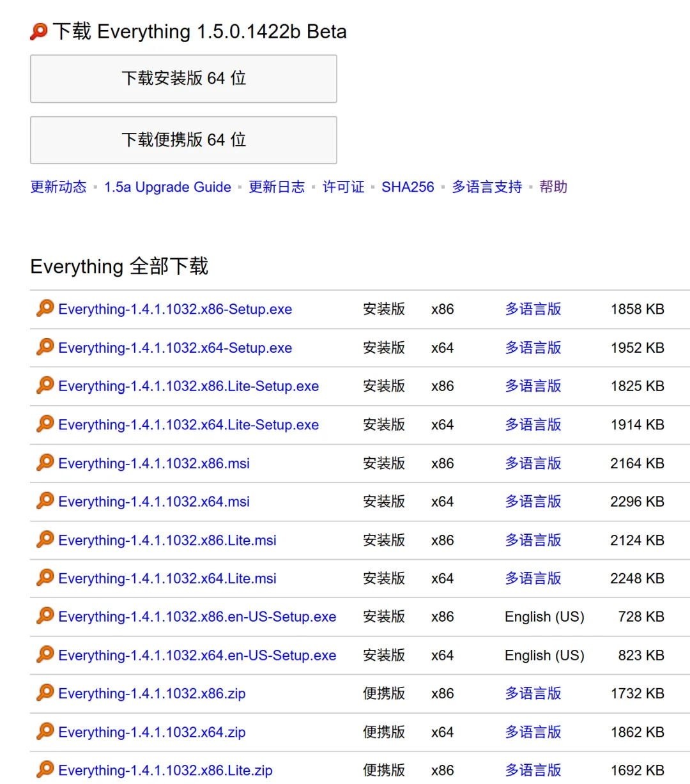Image resolution: width=690 pixels, height=784 pixels.
Task: Open the 多语言支持 link
Action: pos(487,187)
